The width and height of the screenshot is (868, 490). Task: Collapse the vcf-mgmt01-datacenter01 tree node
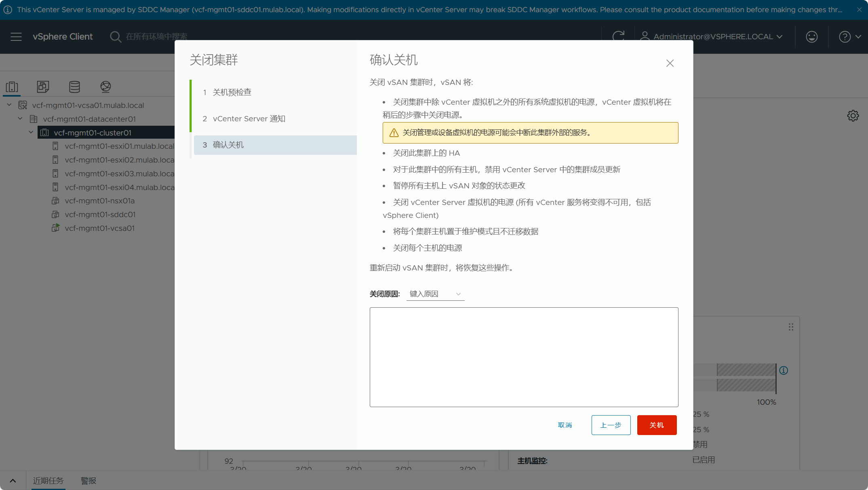point(20,119)
